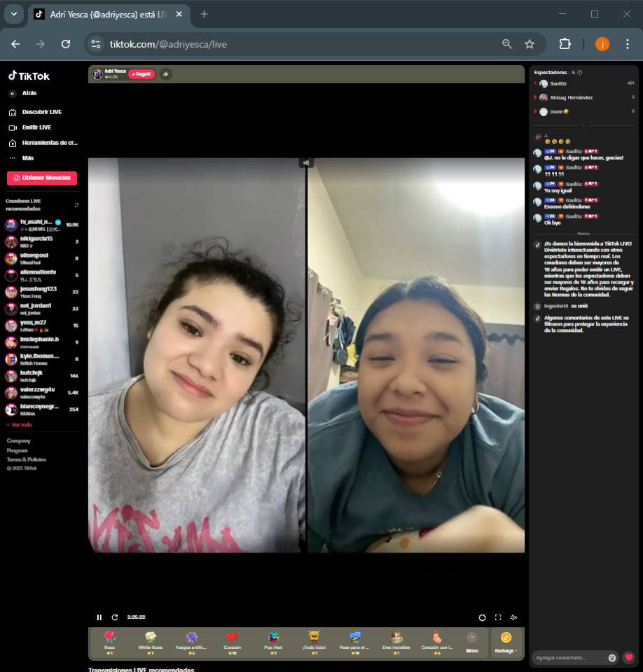Image resolution: width=643 pixels, height=672 pixels.
Task: Pause the live stream playback
Action: click(99, 617)
